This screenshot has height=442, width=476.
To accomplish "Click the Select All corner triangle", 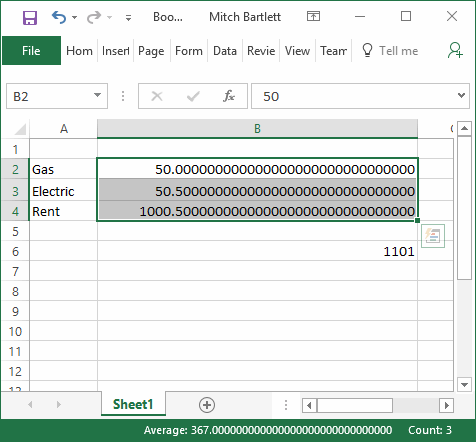I will click(x=20, y=129).
